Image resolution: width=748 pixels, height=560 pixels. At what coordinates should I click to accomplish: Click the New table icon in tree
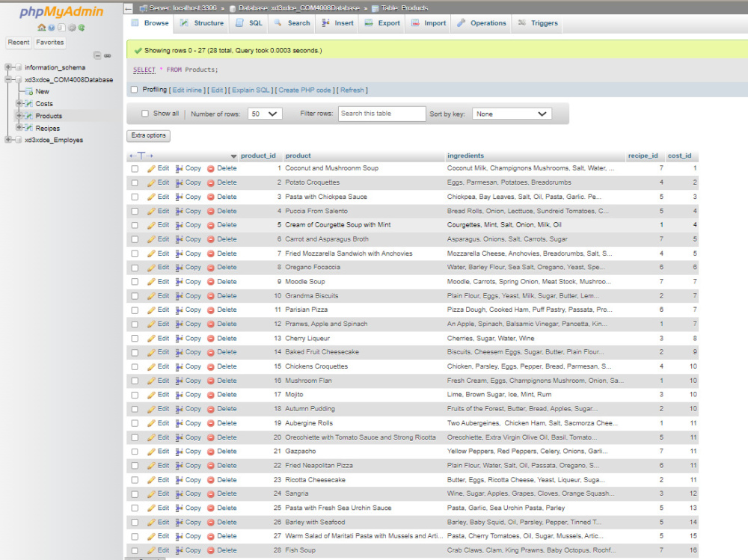click(29, 91)
